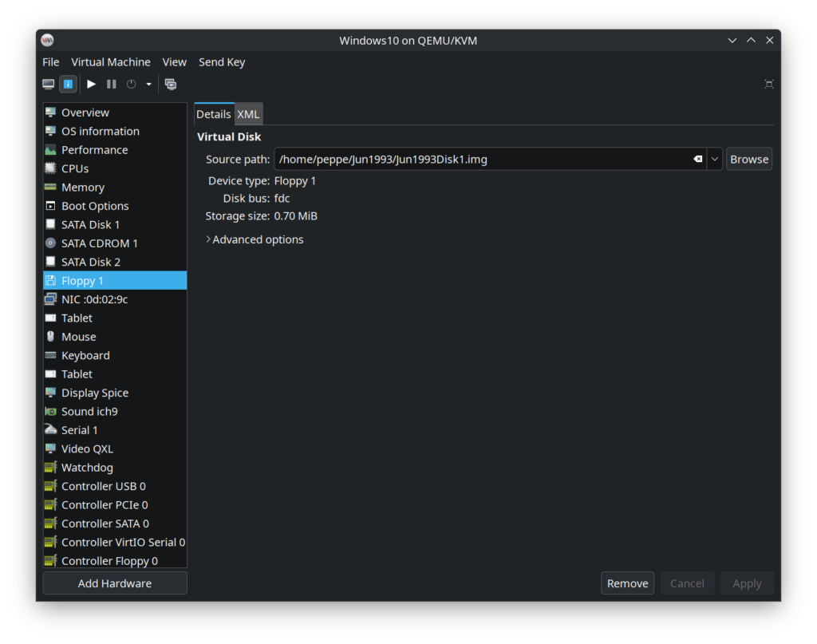
Task: Shut down the VM via power icon
Action: (x=129, y=84)
